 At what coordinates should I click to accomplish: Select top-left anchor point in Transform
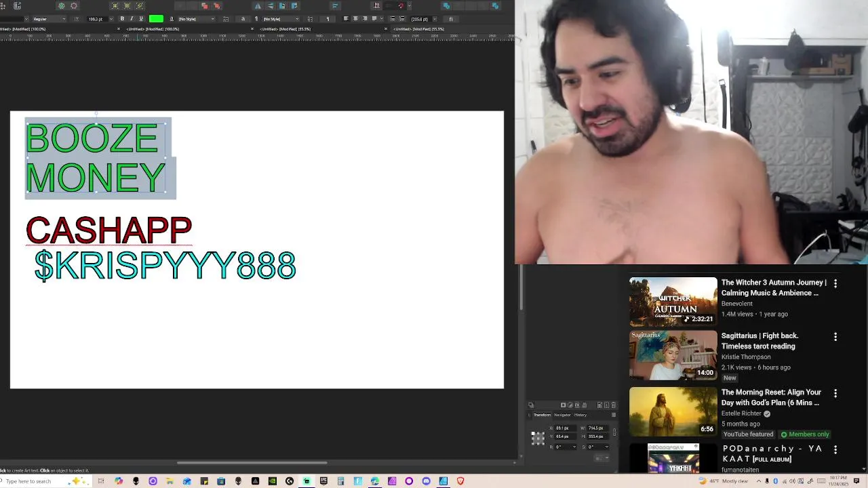click(533, 433)
